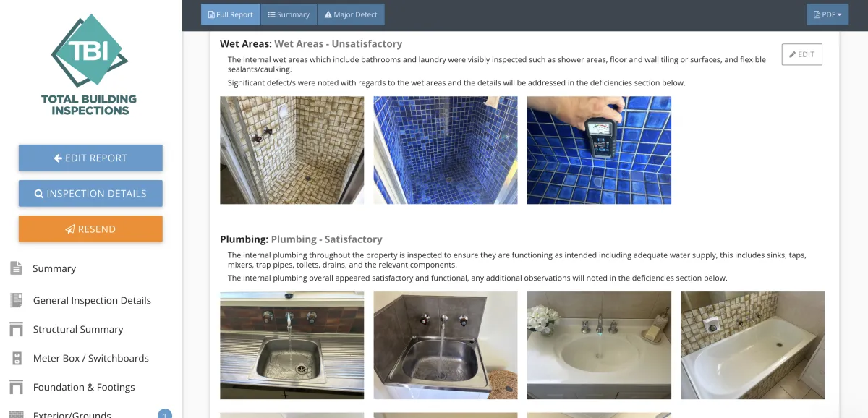Click the Meter Box / Switchboards outlet icon
This screenshot has width=868, height=418.
16,358
